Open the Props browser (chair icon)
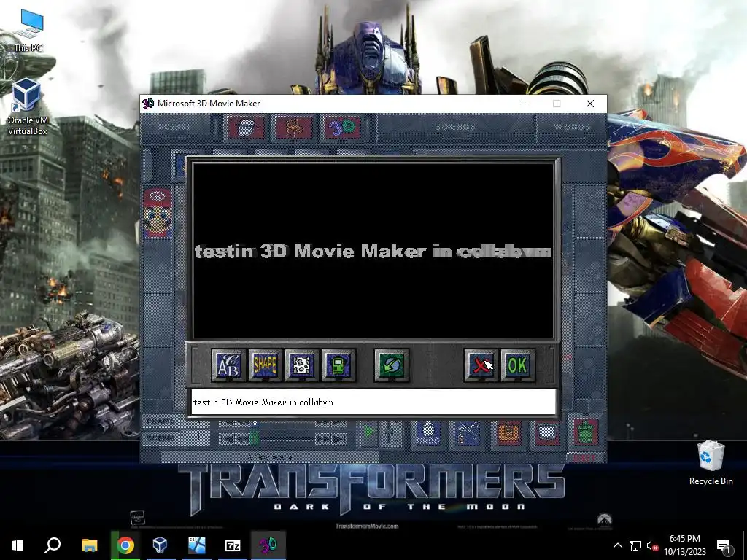747x560 pixels. [294, 128]
